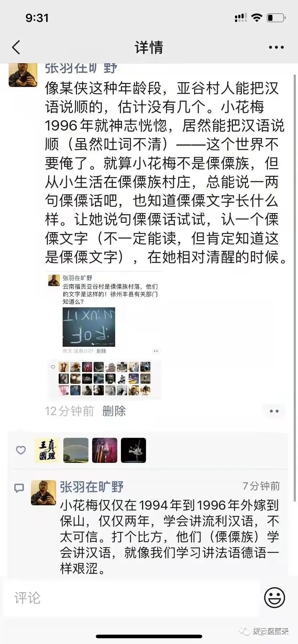Open the red-toned liker avatar
This screenshot has width=298, height=644.
pos(105,450)
